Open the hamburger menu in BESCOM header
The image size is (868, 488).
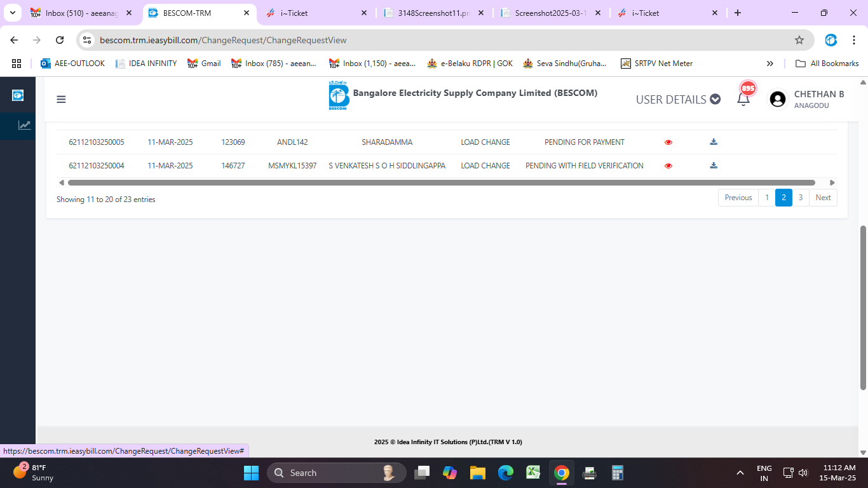(61, 99)
